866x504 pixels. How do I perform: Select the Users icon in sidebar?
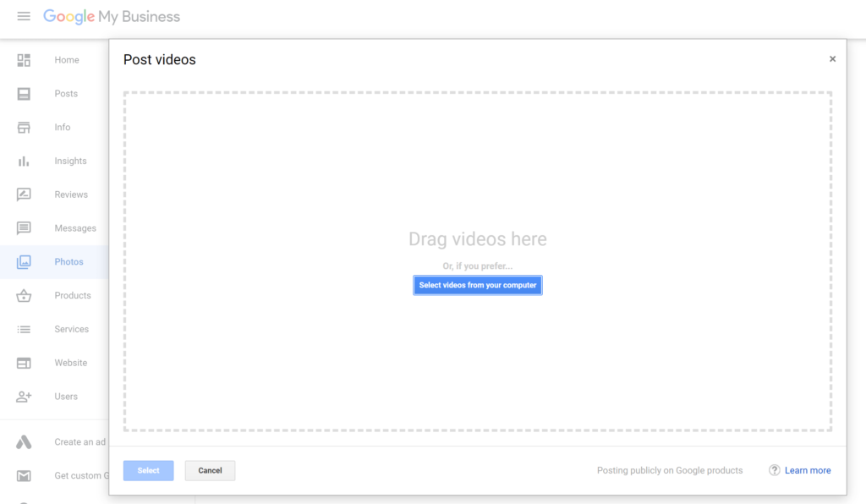[x=24, y=396]
